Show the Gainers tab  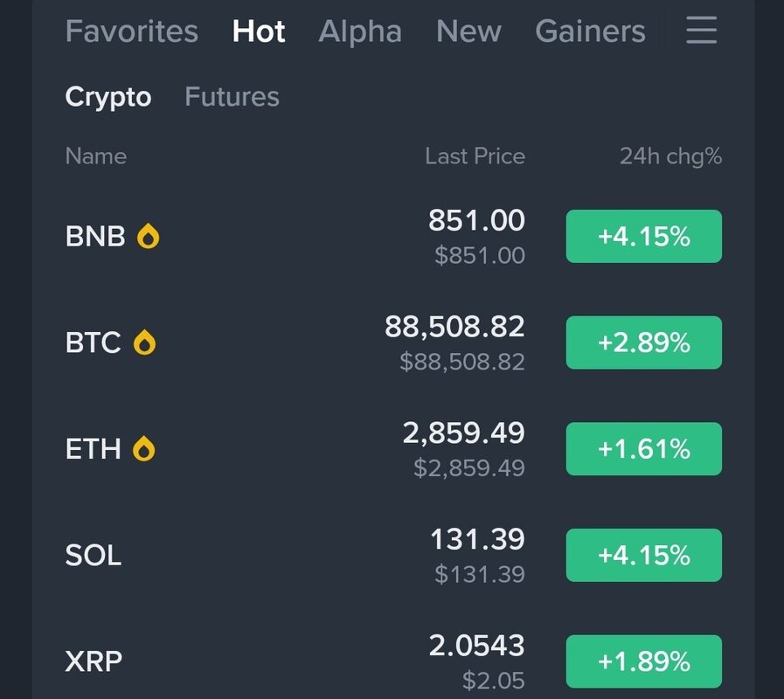tap(590, 31)
